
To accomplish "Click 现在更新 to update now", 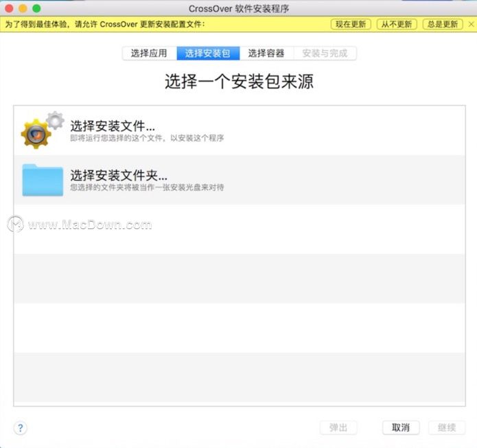I will (351, 24).
